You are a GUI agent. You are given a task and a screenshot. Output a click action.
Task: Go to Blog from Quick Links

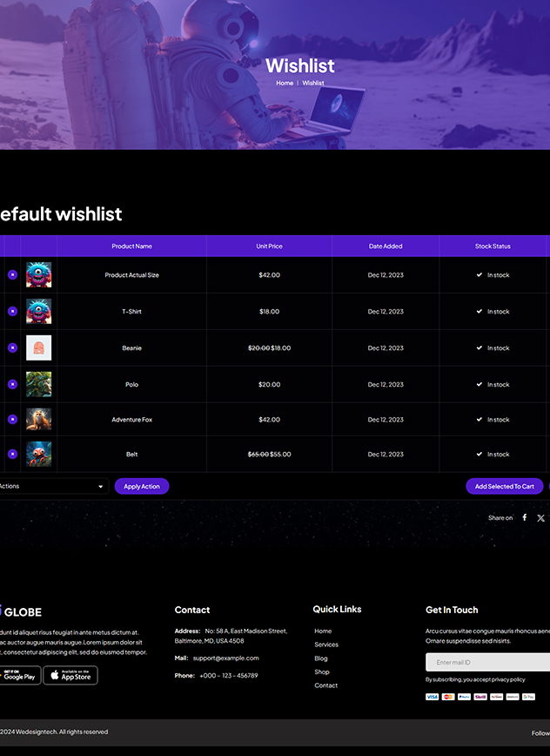point(321,658)
